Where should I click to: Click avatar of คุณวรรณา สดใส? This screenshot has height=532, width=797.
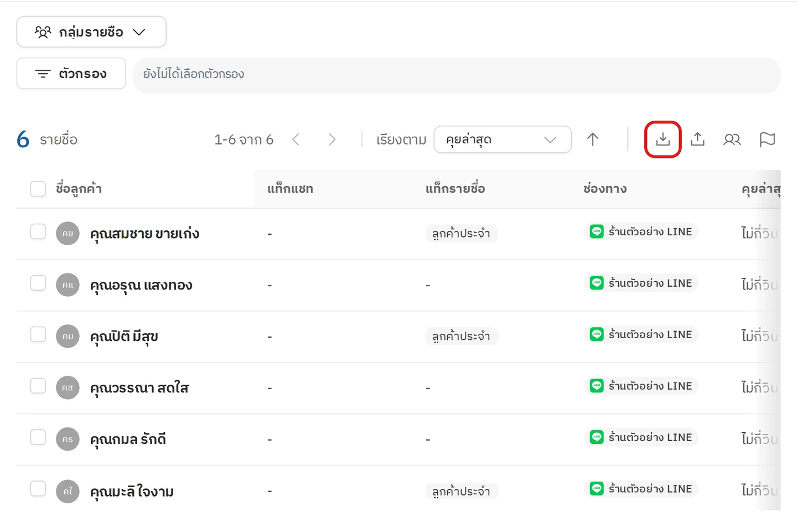click(68, 388)
